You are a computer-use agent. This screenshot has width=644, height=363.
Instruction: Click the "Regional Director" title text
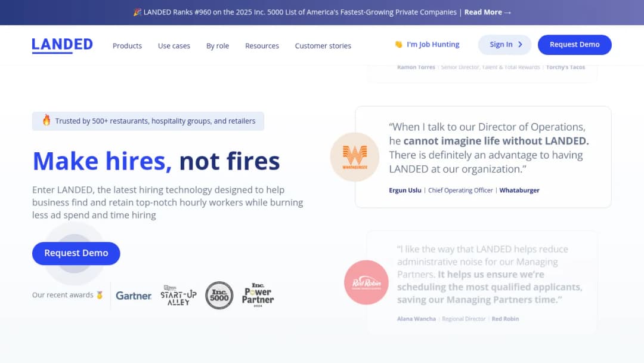coord(464,319)
